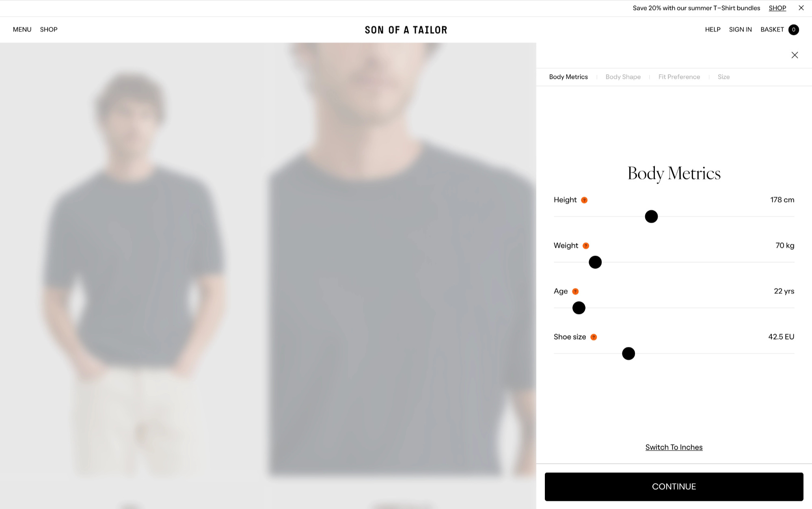The image size is (812, 509).
Task: Dismiss the summer bundles promo banner
Action: (801, 8)
